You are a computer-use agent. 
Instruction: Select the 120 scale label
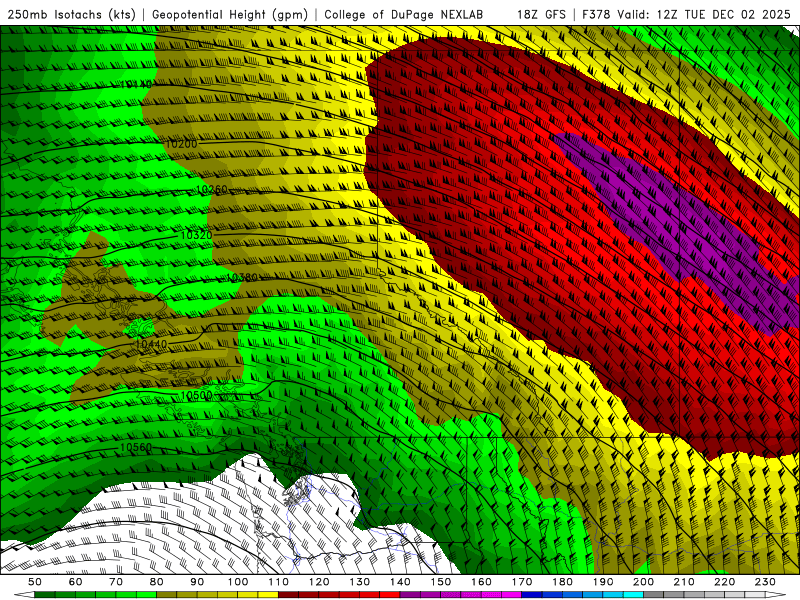(x=319, y=582)
